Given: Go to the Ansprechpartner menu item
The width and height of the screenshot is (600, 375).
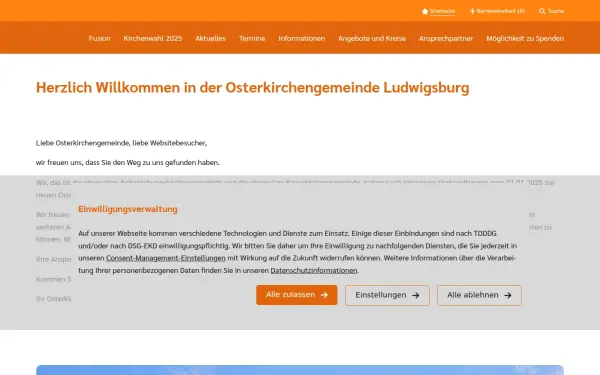Looking at the screenshot, I should (x=446, y=38).
